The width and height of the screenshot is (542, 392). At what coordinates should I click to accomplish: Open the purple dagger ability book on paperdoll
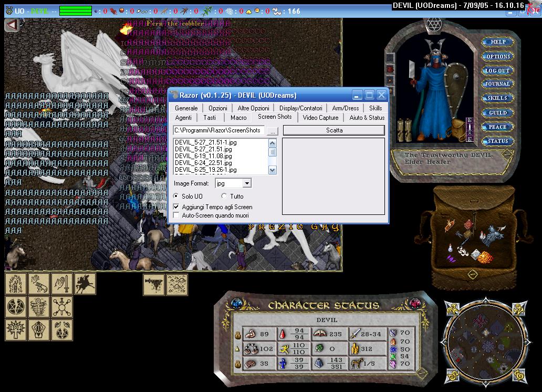[470, 129]
